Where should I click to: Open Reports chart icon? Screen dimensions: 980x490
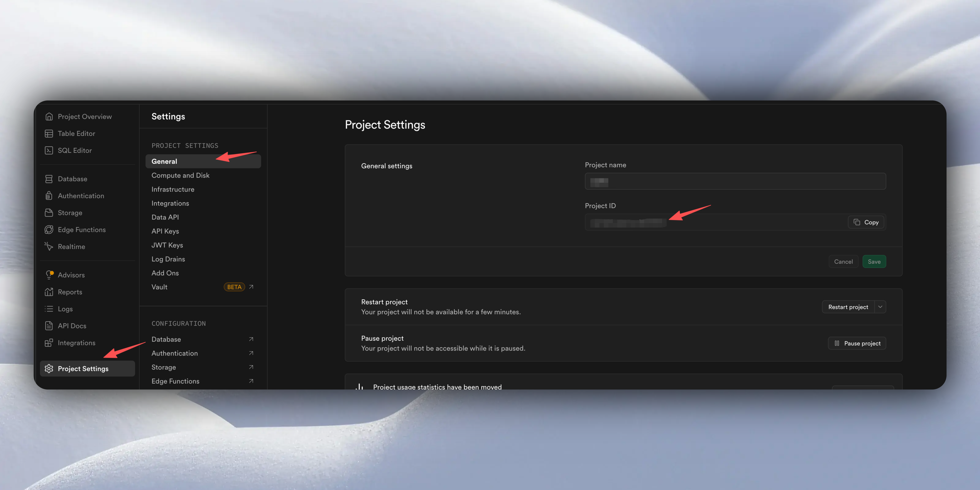click(x=49, y=292)
